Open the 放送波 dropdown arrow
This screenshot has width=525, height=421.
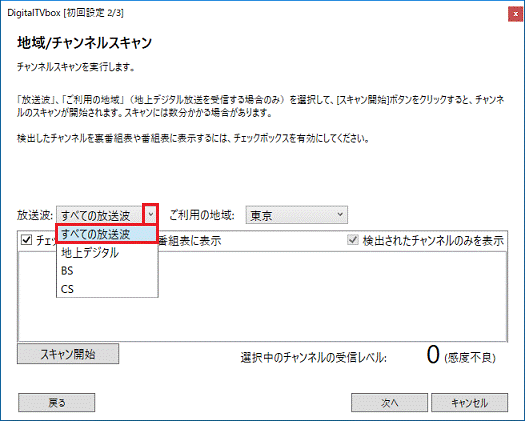(x=151, y=214)
